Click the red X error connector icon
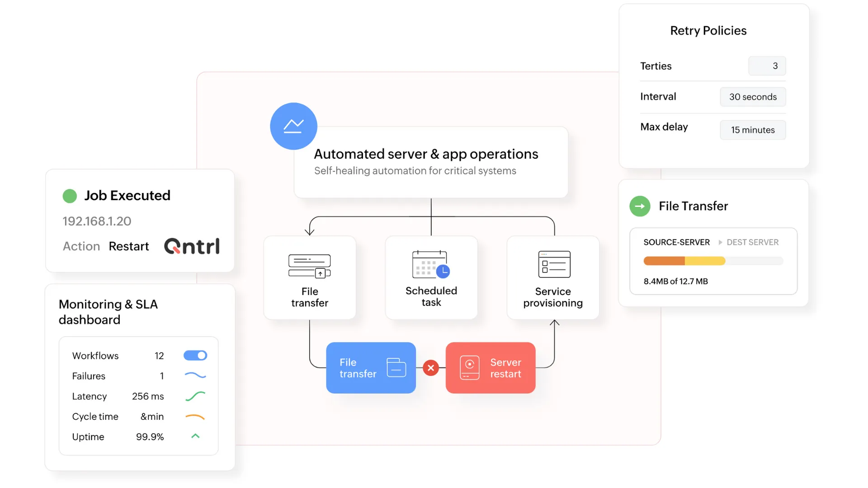Viewport: 868px width, 488px height. click(x=431, y=368)
